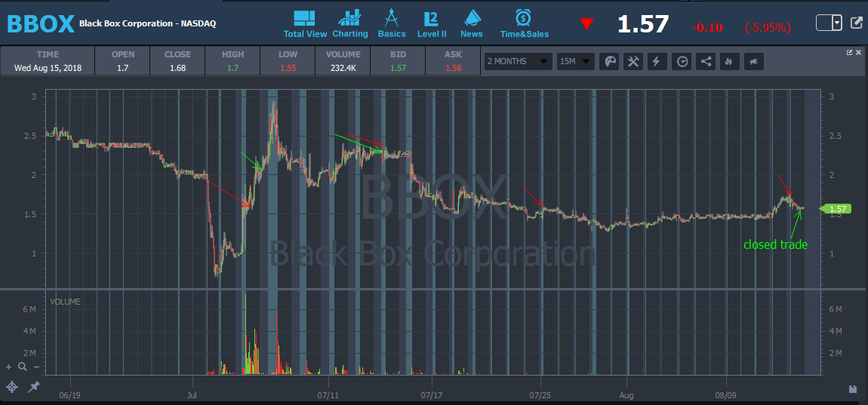
Task: Click the Jul date axis label
Action: tap(192, 396)
